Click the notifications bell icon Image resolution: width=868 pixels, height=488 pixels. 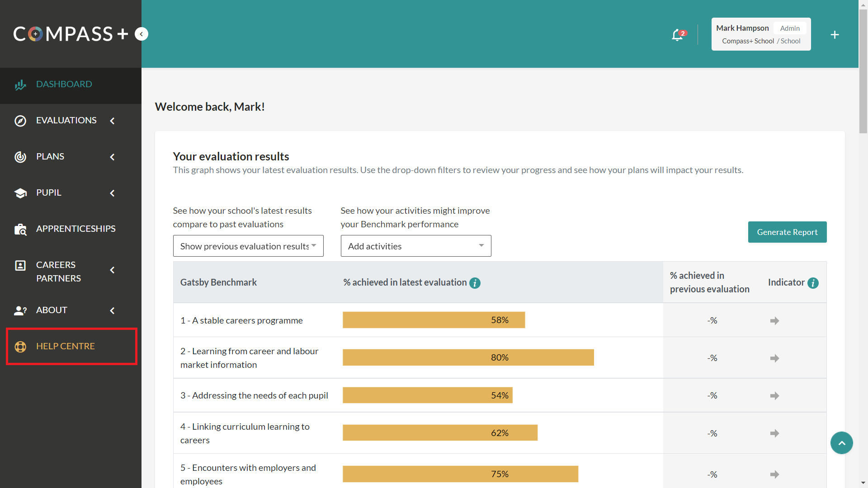click(x=677, y=35)
